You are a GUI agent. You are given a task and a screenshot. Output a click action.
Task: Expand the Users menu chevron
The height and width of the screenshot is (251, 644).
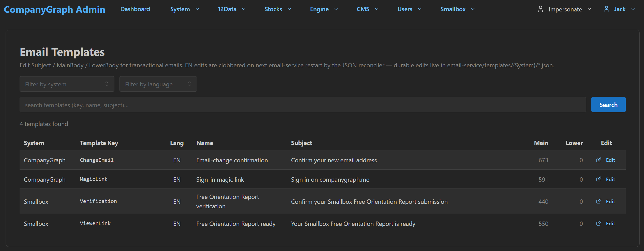420,9
